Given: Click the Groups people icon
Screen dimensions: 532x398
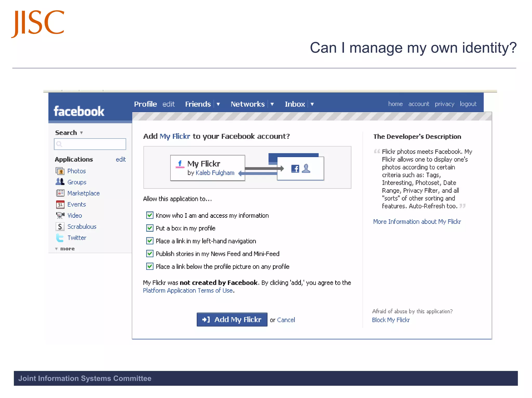Looking at the screenshot, I should click(60, 182).
